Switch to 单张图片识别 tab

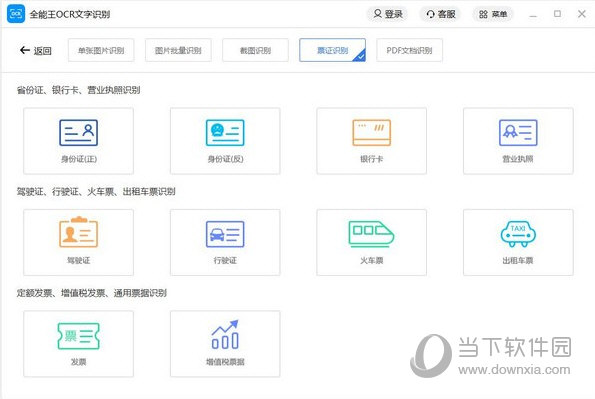tap(101, 50)
